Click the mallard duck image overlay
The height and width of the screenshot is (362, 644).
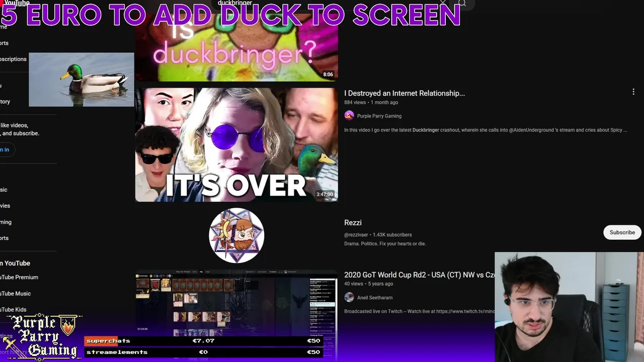(x=82, y=79)
